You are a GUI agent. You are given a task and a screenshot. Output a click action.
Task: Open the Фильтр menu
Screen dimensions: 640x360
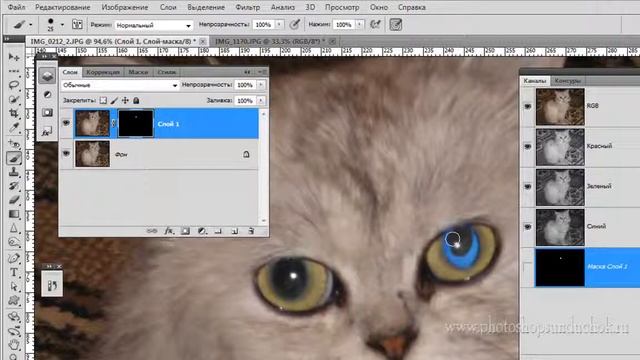[x=248, y=7]
